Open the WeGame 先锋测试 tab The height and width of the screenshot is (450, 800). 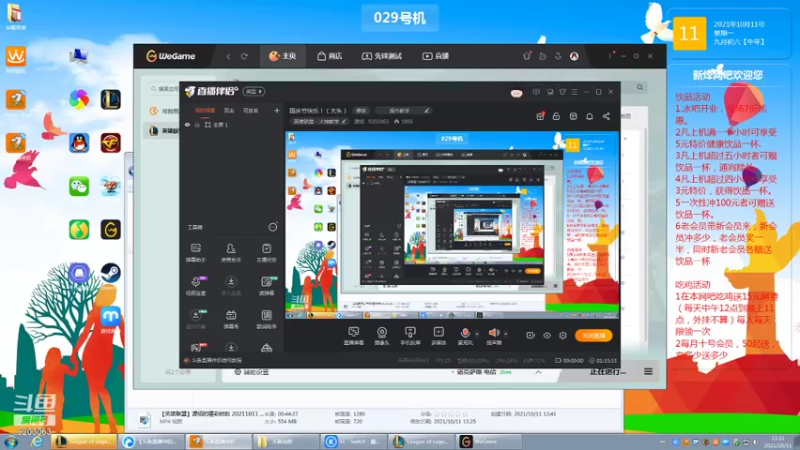pyautogui.click(x=382, y=56)
